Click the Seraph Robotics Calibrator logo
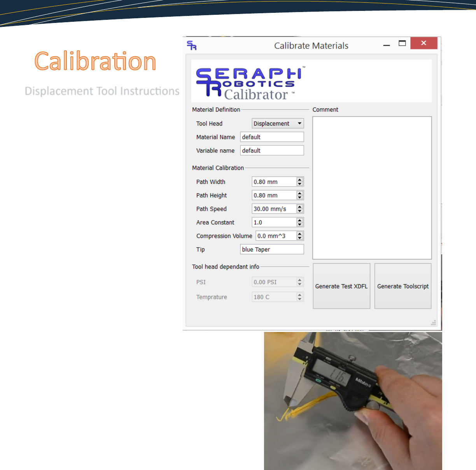Screen dimensions: 476x470 pos(250,83)
